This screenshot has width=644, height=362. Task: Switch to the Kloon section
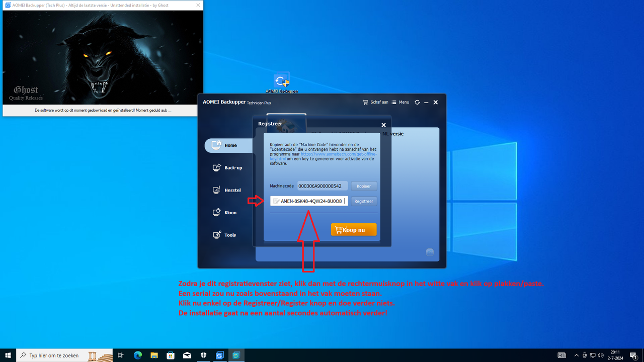pos(224,213)
